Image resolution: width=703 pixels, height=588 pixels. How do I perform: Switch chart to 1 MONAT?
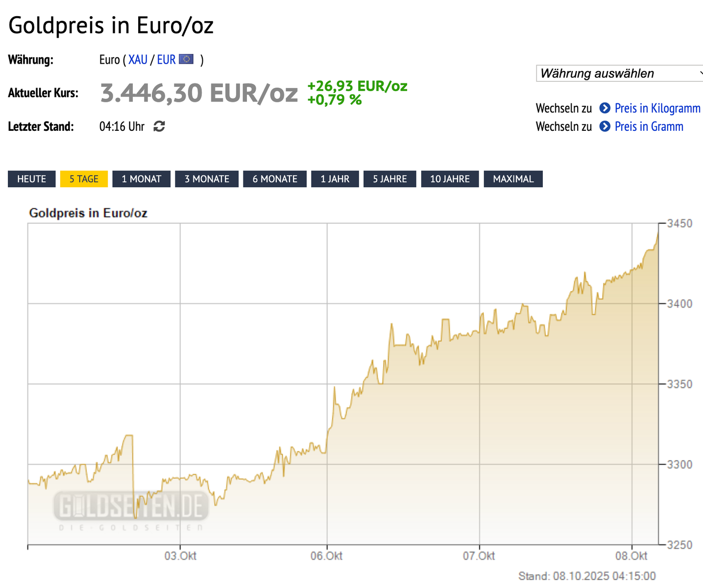point(142,179)
